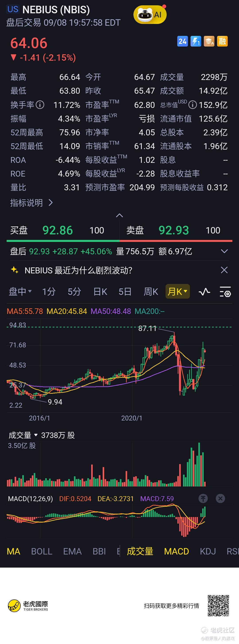Tap the 87.11 high marker on chart
The height and width of the screenshot is (644, 239).
(147, 329)
